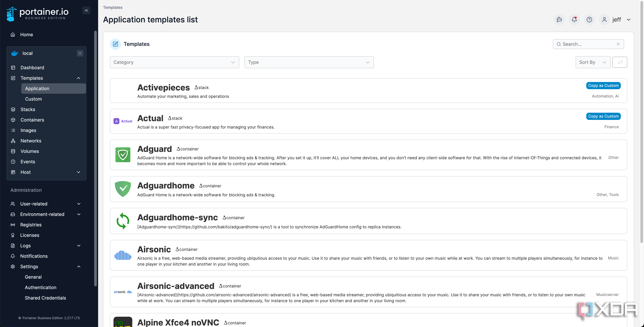Expand the User-related section
The image size is (644, 327).
(x=79, y=204)
